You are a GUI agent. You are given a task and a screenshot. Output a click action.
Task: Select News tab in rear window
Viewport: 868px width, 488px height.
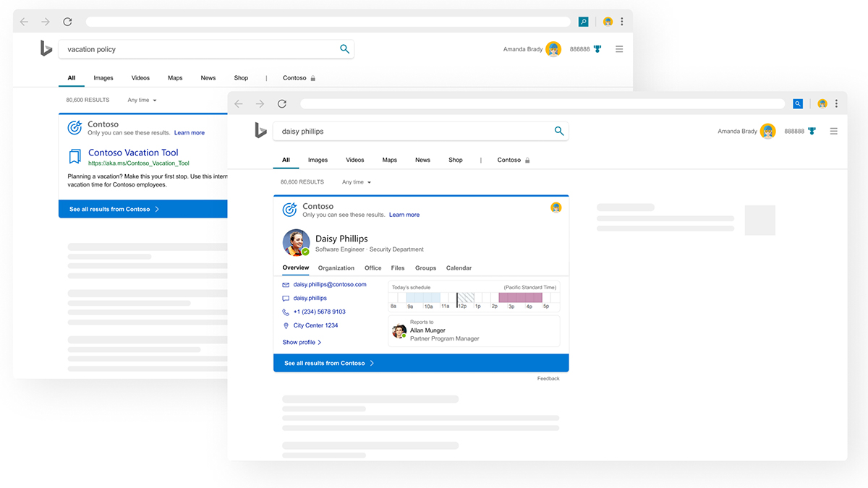point(208,78)
